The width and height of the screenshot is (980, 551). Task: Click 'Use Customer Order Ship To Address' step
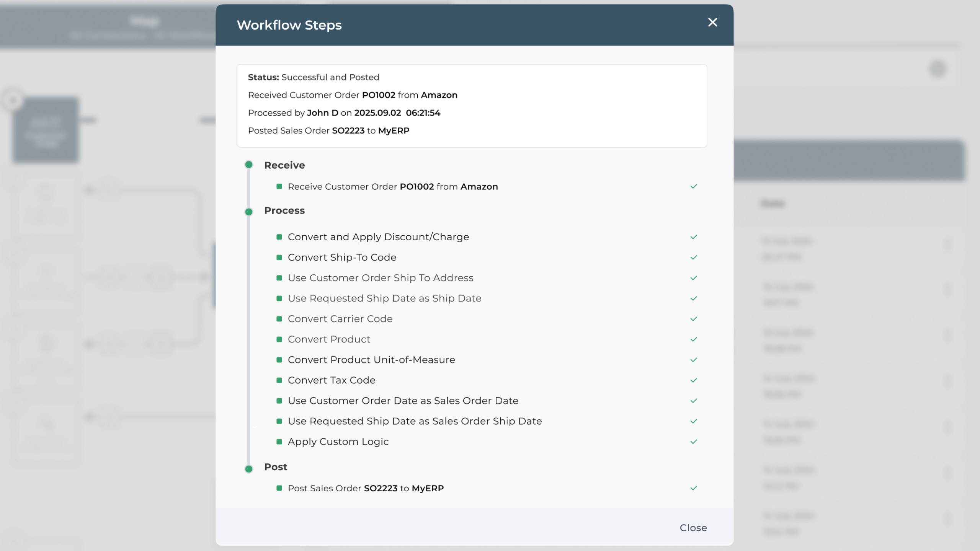coord(381,278)
